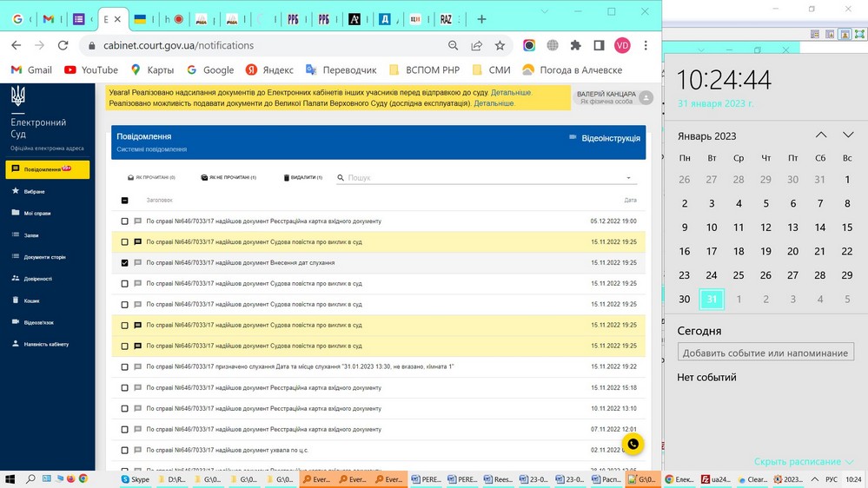Go to next month in calendar
This screenshot has height=488, width=868.
848,135
